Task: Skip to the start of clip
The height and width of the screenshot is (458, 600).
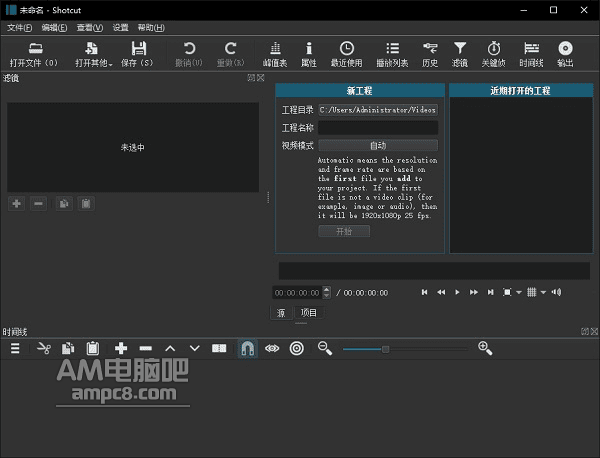Action: click(x=424, y=292)
